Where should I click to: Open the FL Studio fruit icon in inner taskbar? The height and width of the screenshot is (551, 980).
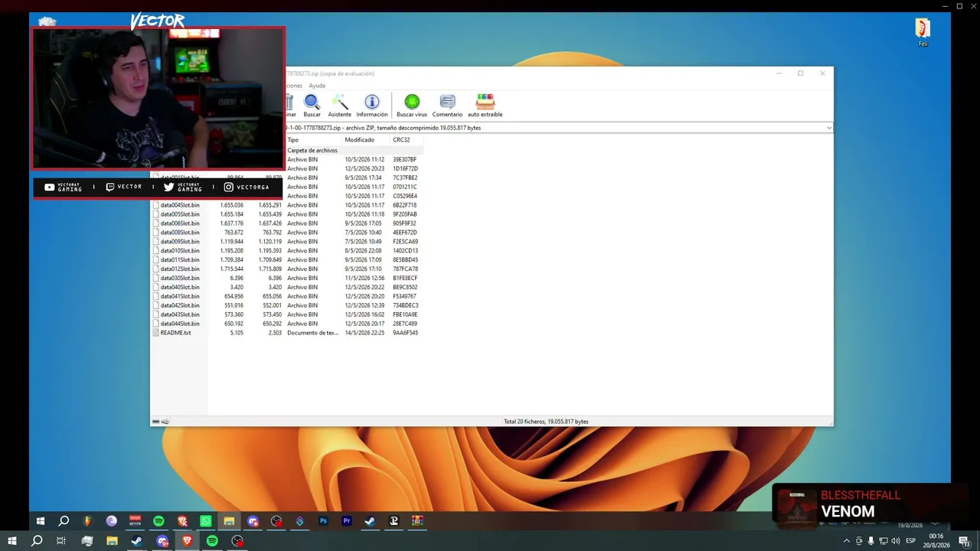tap(87, 521)
